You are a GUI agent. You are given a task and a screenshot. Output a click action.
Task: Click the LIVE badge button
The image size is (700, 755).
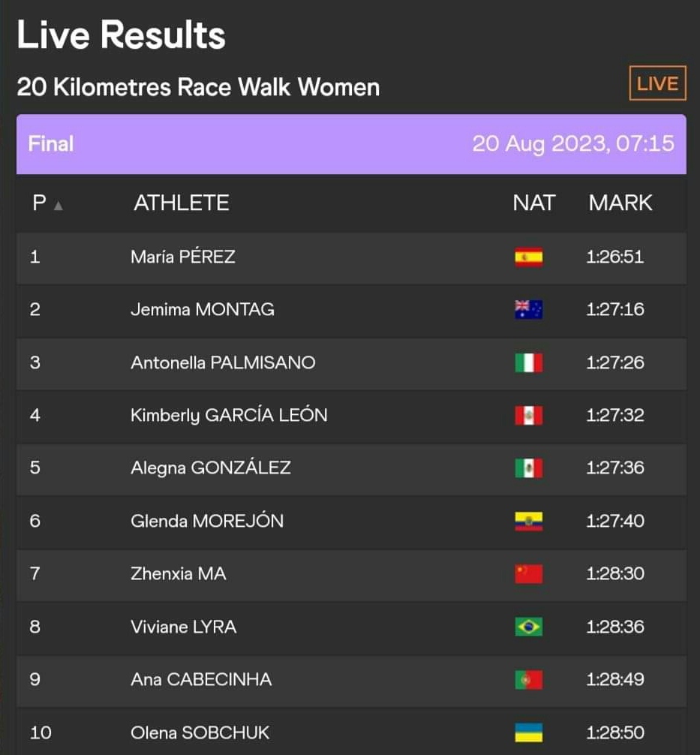pos(657,83)
